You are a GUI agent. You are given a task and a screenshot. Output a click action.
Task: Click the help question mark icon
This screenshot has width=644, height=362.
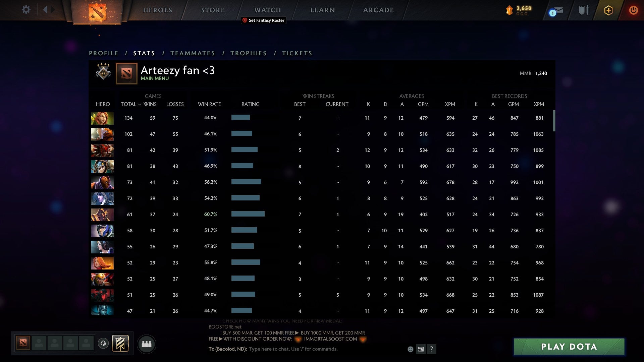(x=431, y=349)
